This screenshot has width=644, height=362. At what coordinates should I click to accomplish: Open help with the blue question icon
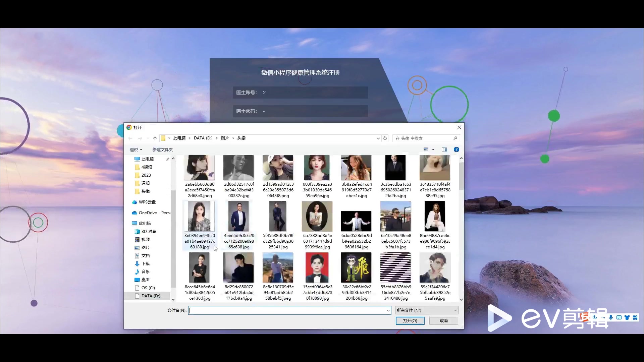pyautogui.click(x=457, y=149)
